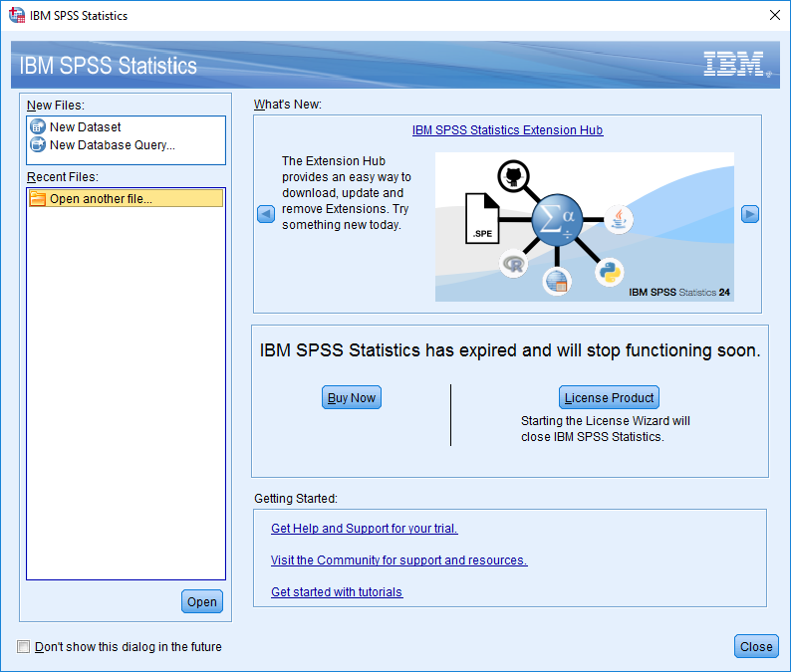The width and height of the screenshot is (791, 672).
Task: Click the Buy Now button
Action: [352, 398]
